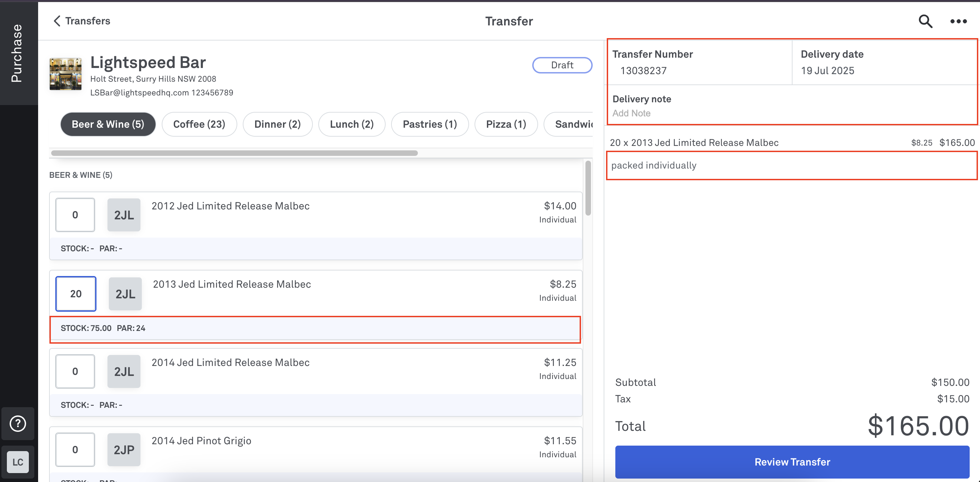Switch to the Coffee (23) category tab

click(200, 124)
